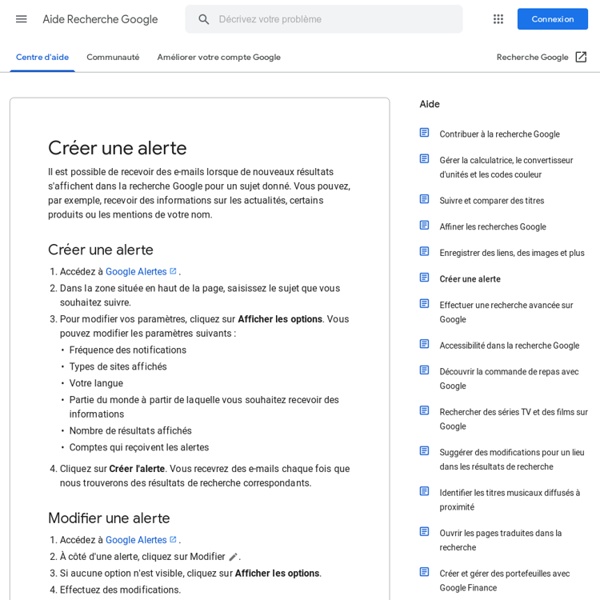The image size is (600, 600).
Task: Click external-link icon after Google Alertes under Modifier une alerte
Action: [x=173, y=539]
